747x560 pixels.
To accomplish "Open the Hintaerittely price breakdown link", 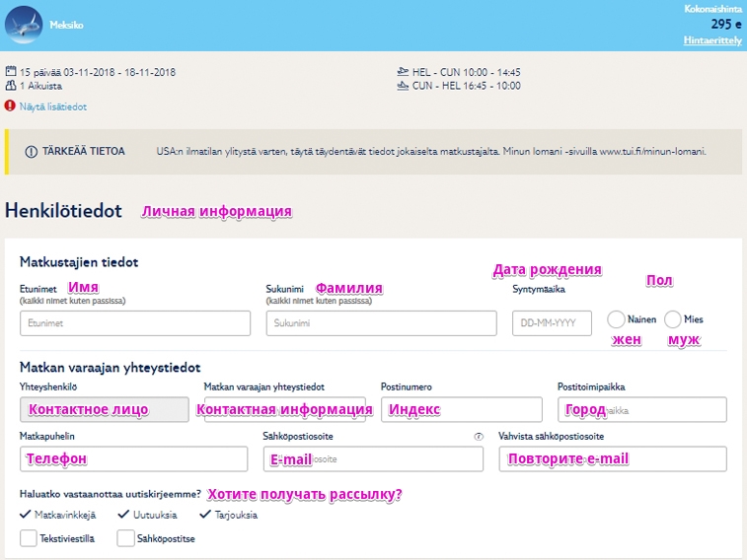I will (x=712, y=40).
